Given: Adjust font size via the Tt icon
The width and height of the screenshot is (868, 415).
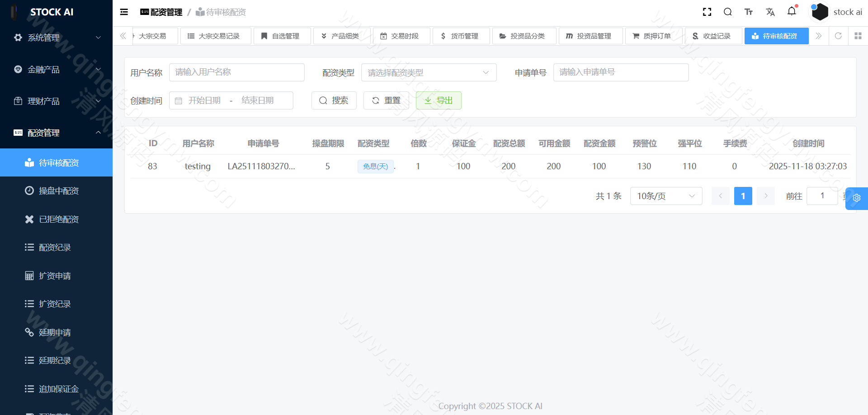Looking at the screenshot, I should (x=749, y=12).
